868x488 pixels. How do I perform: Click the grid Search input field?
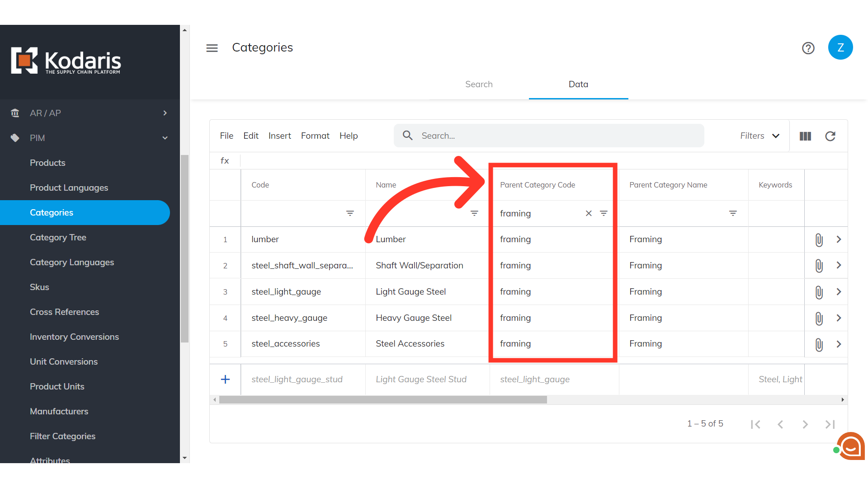(556, 136)
